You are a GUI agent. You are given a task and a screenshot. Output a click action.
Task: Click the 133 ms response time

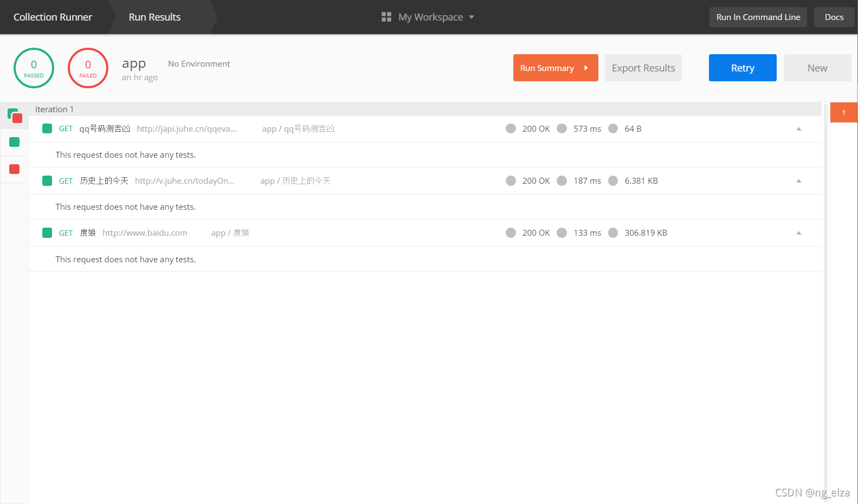pyautogui.click(x=588, y=232)
